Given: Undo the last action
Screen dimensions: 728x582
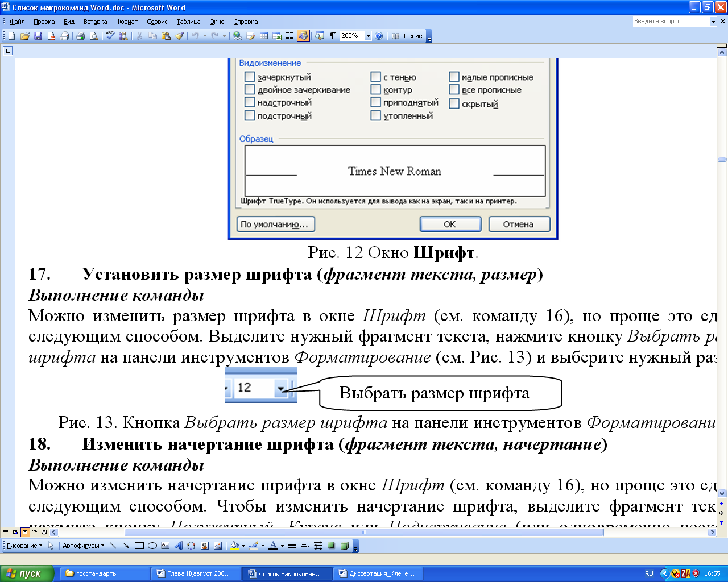Looking at the screenshot, I should (x=195, y=36).
